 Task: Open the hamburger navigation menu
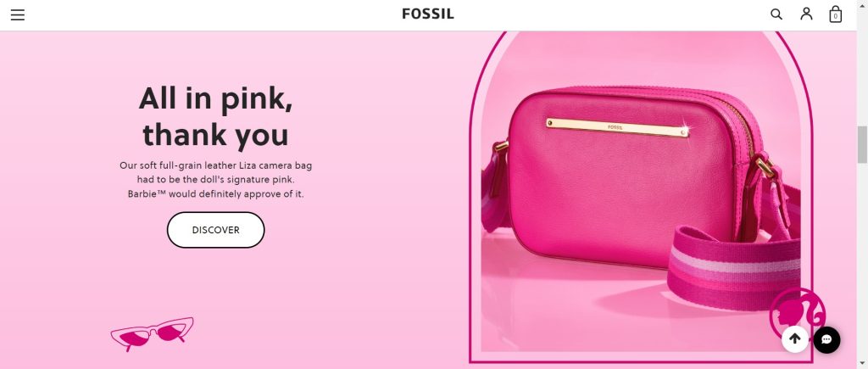coord(18,15)
